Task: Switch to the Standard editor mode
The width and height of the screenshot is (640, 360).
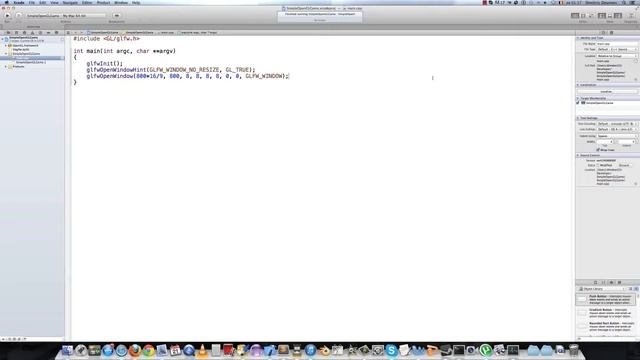Action: (x=575, y=16)
